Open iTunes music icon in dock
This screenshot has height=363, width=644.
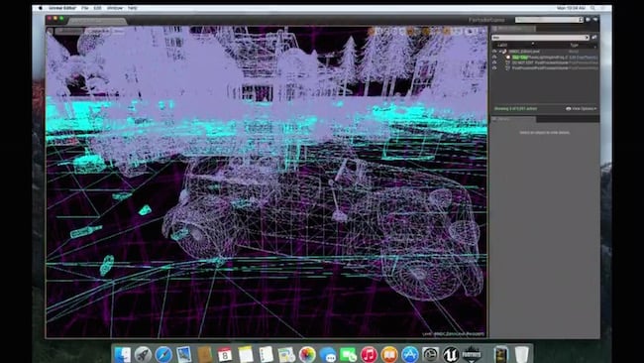369,354
